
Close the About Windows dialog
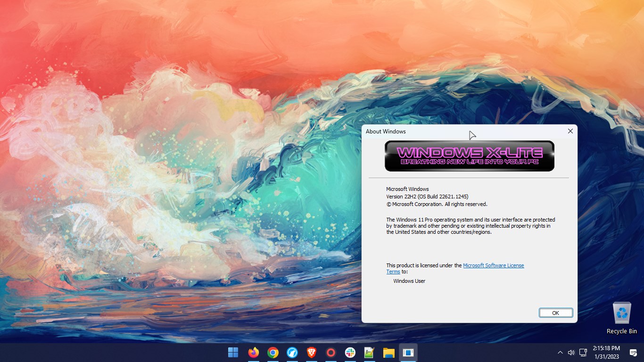click(570, 131)
